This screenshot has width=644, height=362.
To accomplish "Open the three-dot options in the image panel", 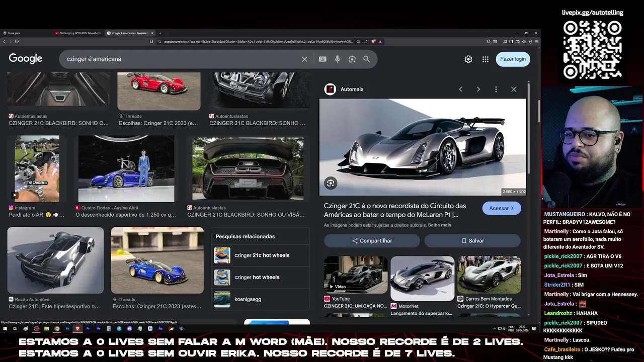I will pos(496,89).
